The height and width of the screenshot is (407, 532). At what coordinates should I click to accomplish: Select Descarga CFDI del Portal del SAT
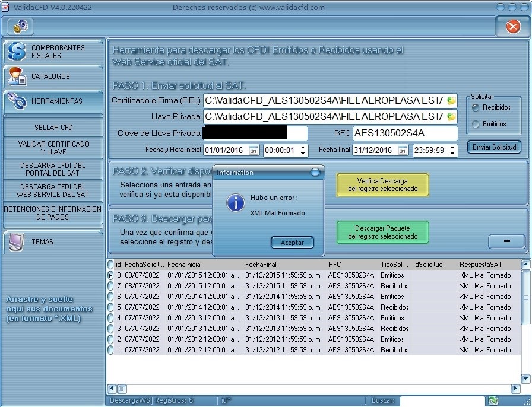53,169
